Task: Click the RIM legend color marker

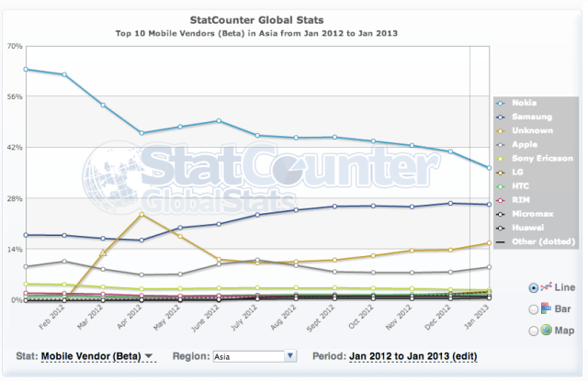Action: (x=500, y=199)
